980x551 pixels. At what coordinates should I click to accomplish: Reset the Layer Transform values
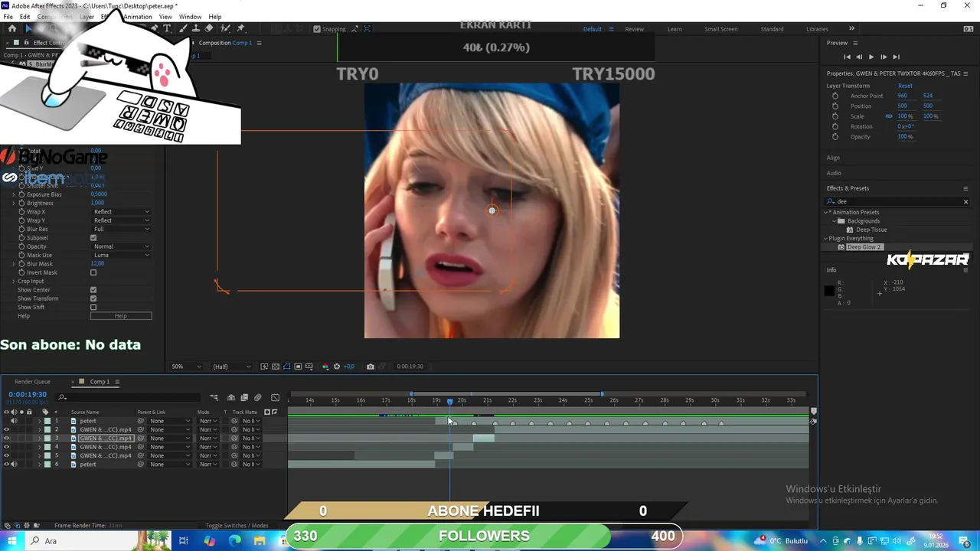tap(905, 86)
